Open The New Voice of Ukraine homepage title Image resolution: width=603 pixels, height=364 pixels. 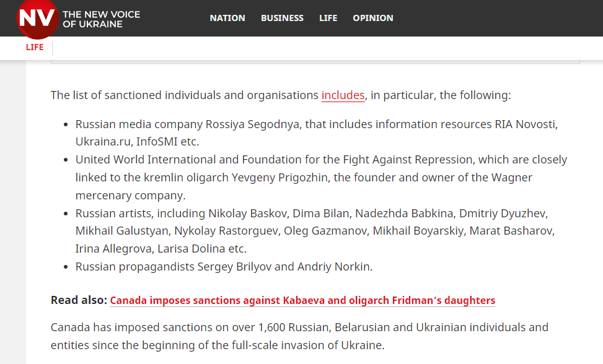click(x=101, y=19)
